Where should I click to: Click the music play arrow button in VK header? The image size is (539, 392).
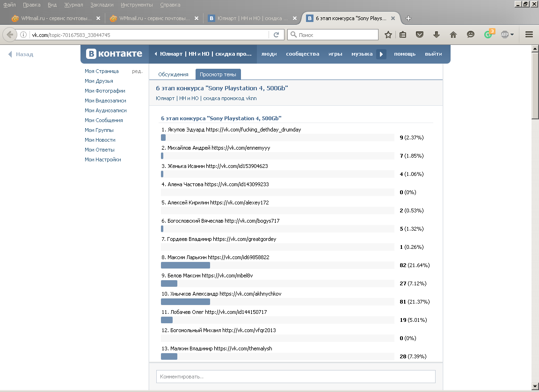pos(381,54)
